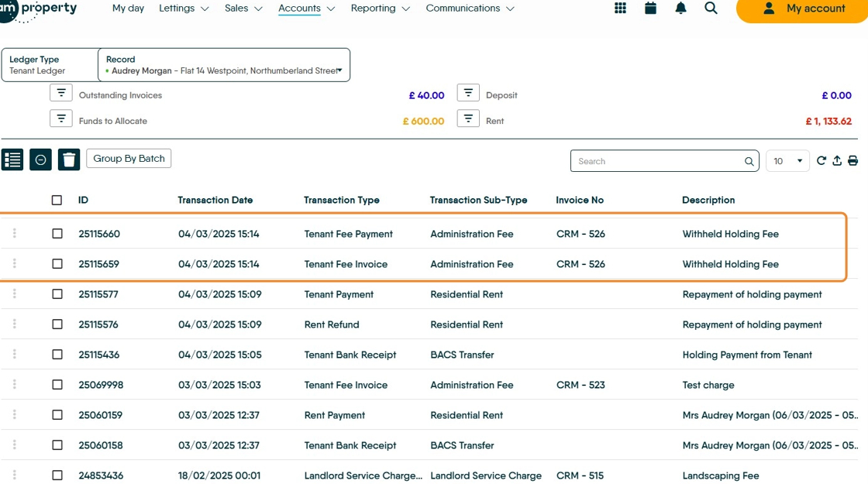The width and height of the screenshot is (868, 484).
Task: Tick the checkbox for transaction 25115660
Action: point(57,234)
